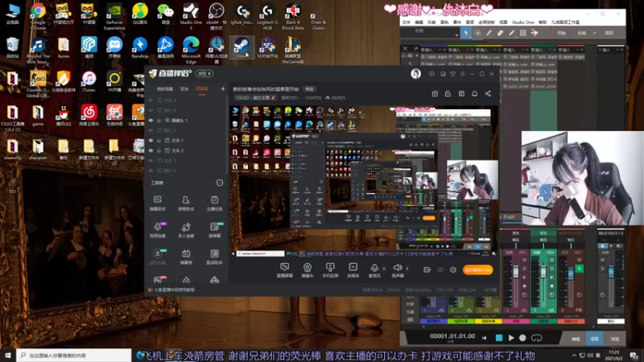Open the 视图 menu in Studio One
Screen dimensions: 644x362
click(x=503, y=23)
